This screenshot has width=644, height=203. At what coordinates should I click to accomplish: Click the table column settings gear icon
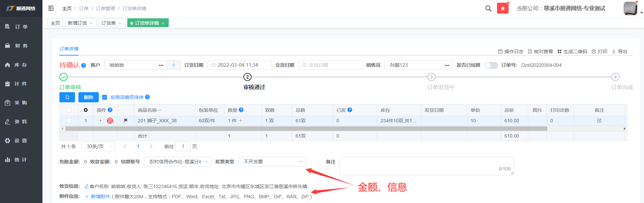coord(86,110)
